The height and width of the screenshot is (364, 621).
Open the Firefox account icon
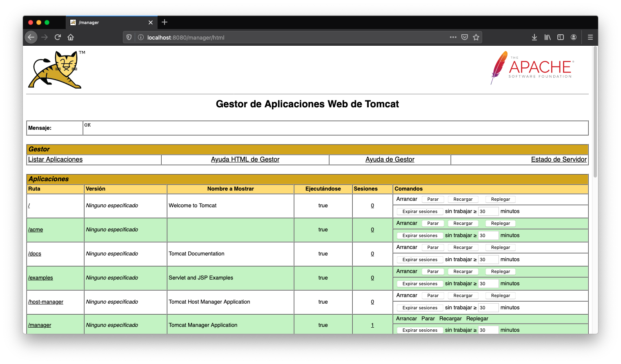574,37
